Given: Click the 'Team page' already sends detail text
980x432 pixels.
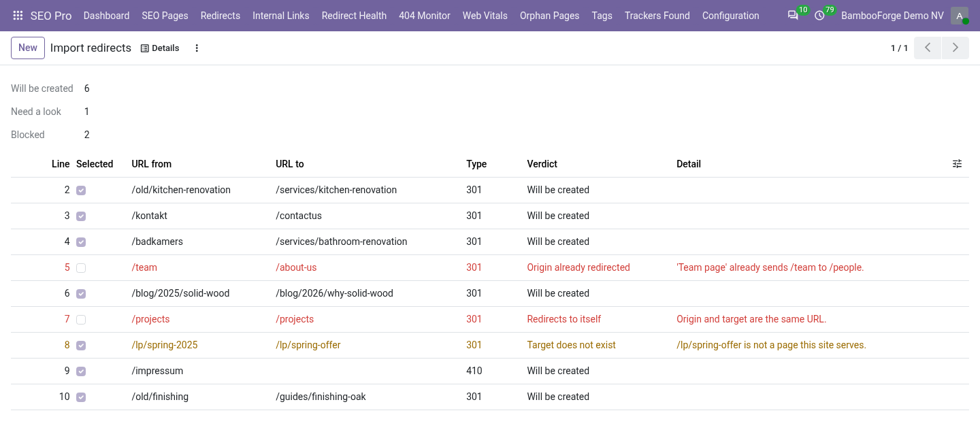Looking at the screenshot, I should coord(770,267).
